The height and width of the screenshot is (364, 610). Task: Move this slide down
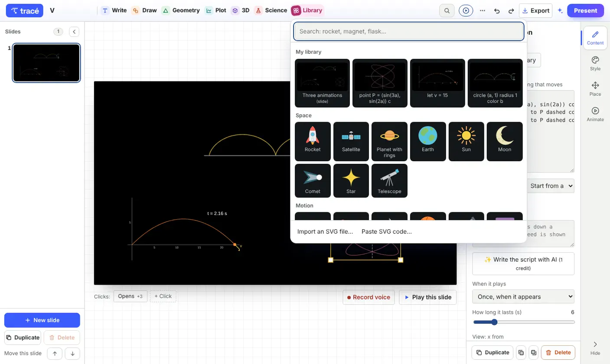[x=72, y=354]
